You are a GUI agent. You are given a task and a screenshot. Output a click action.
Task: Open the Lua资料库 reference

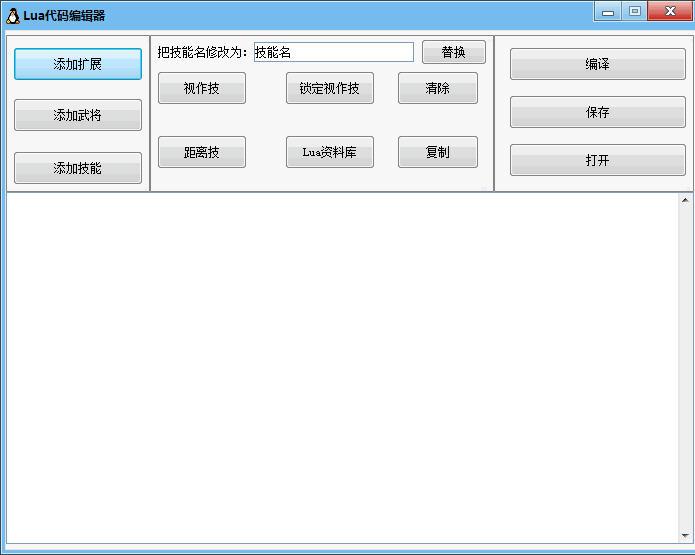click(329, 152)
